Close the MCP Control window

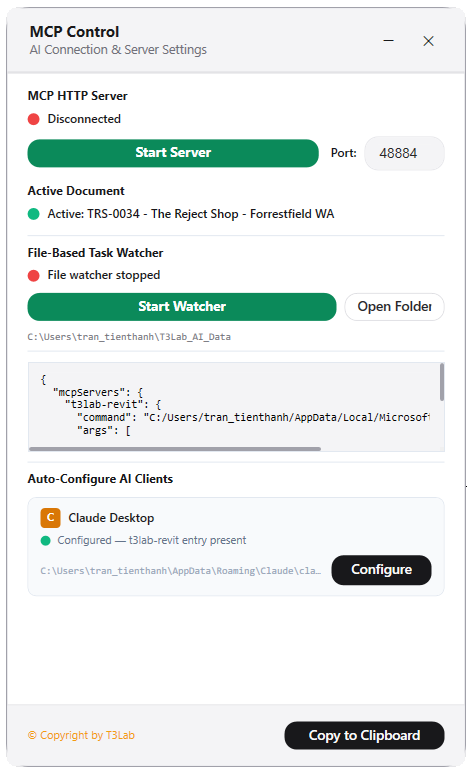(428, 41)
